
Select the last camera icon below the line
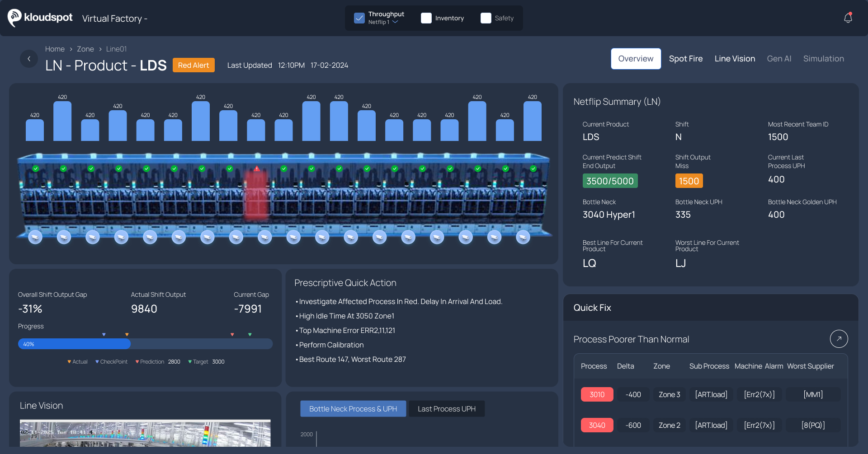pos(523,237)
